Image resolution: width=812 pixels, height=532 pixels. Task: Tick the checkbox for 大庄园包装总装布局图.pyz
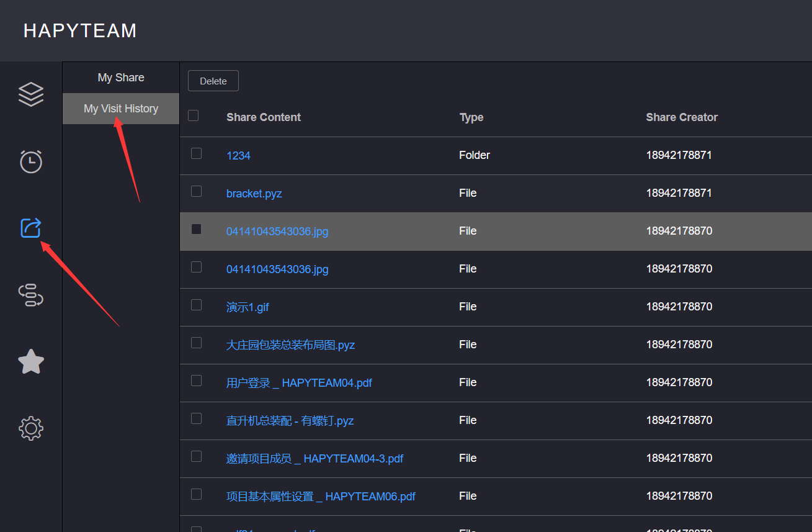coord(197,343)
